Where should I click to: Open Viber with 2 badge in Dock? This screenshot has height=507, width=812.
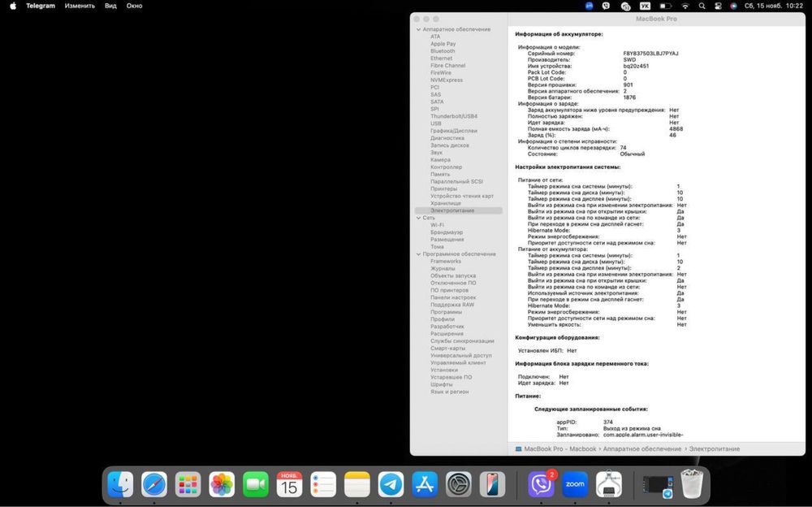click(x=541, y=485)
